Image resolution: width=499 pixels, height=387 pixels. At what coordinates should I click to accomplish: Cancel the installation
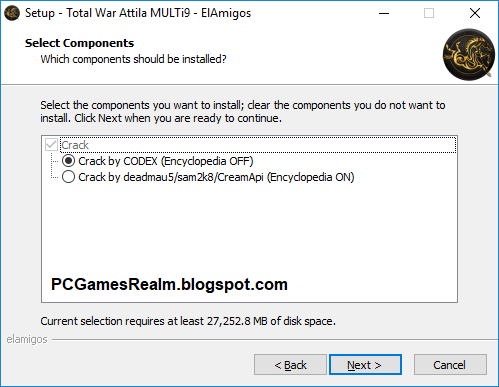tap(450, 365)
